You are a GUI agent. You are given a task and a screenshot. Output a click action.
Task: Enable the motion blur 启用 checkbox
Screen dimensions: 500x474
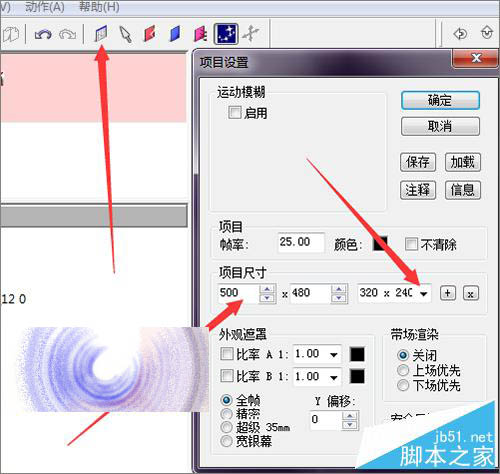235,112
